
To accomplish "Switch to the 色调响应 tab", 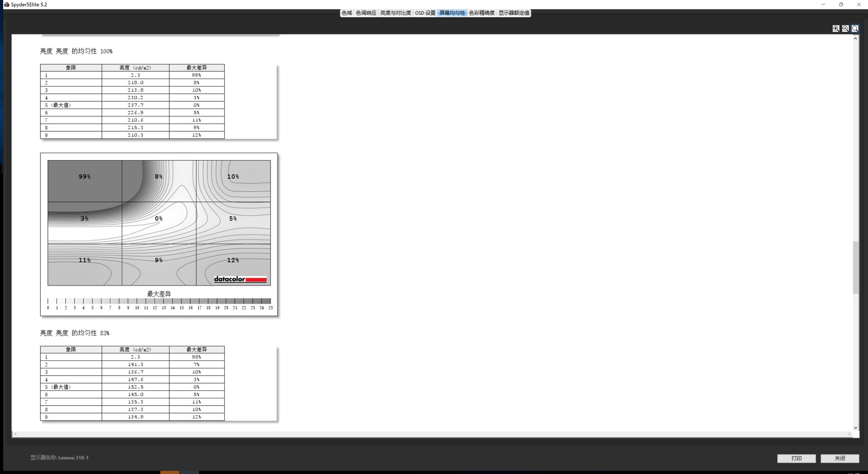I will click(x=366, y=13).
